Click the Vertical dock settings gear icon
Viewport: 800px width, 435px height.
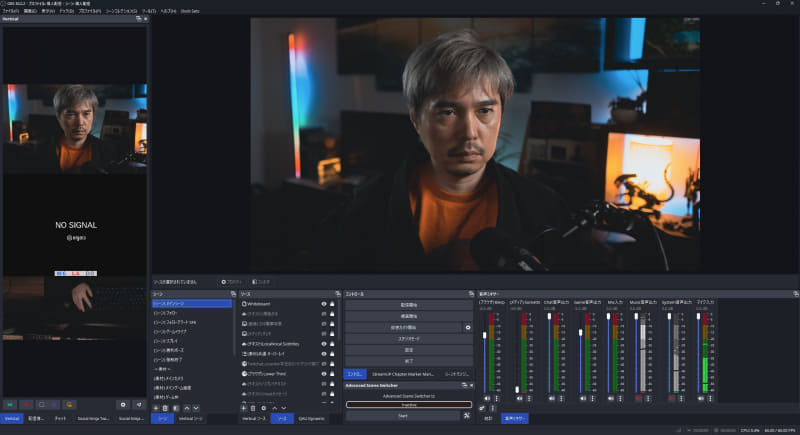123,405
